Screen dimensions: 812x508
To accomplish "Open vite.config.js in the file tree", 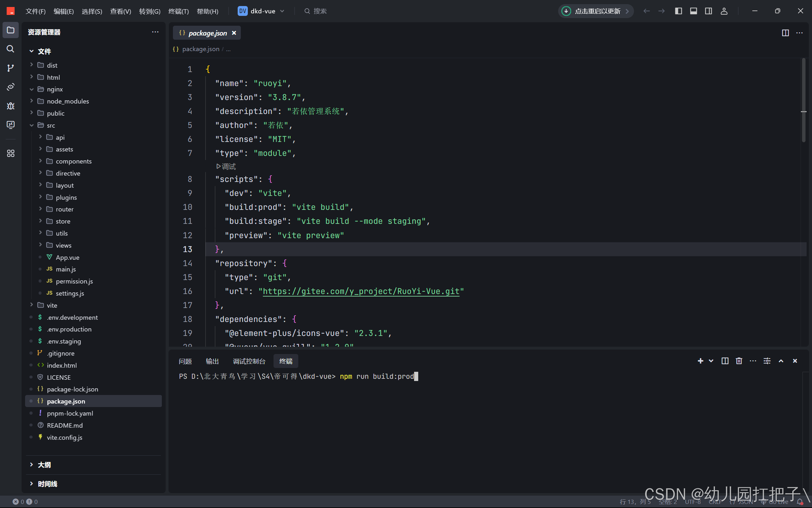I will pos(64,438).
